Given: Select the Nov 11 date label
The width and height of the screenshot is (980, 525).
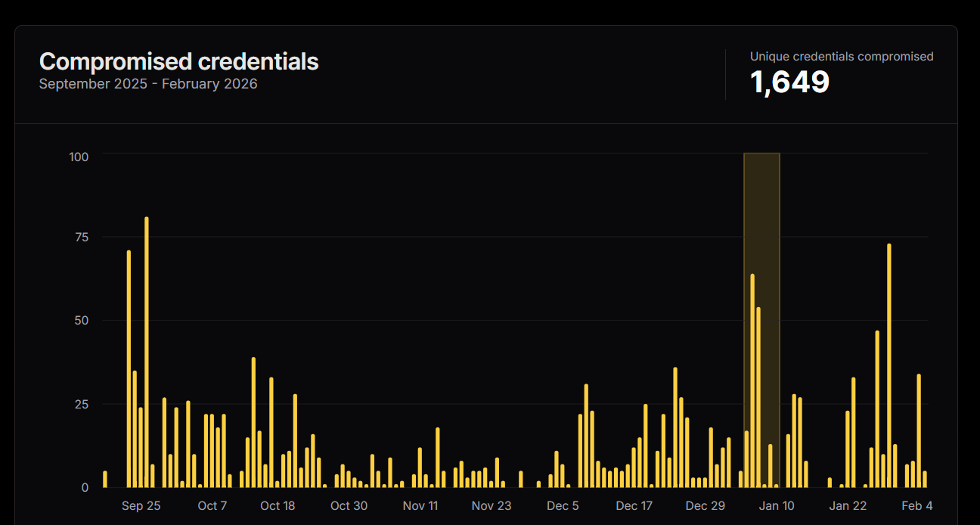Looking at the screenshot, I should (420, 506).
